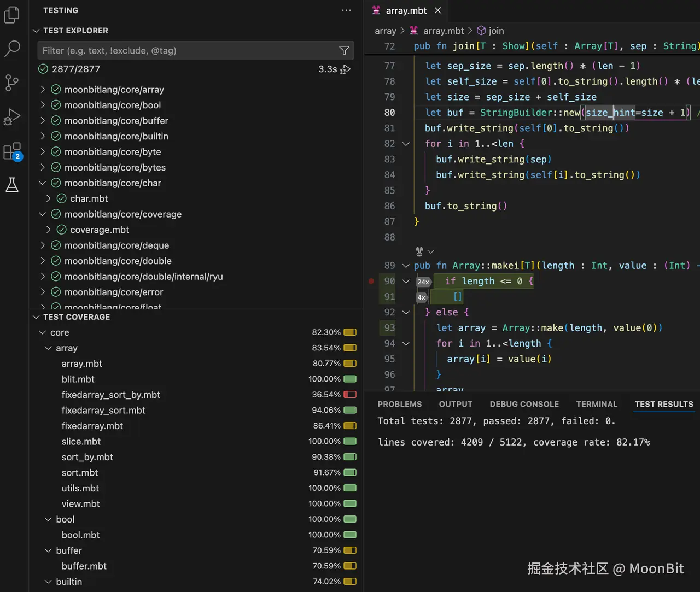Open the Explorer view in activity bar
The image size is (700, 592).
pyautogui.click(x=12, y=15)
